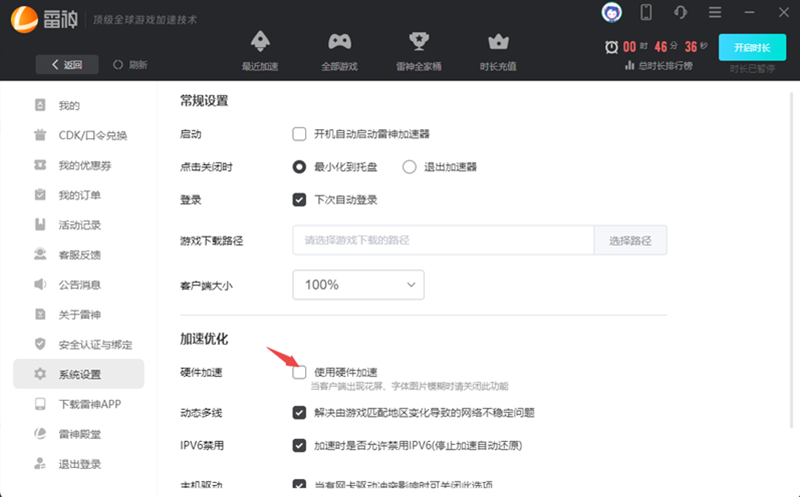The width and height of the screenshot is (800, 497).
Task: Click the 加速优化 section heading
Action: [204, 339]
